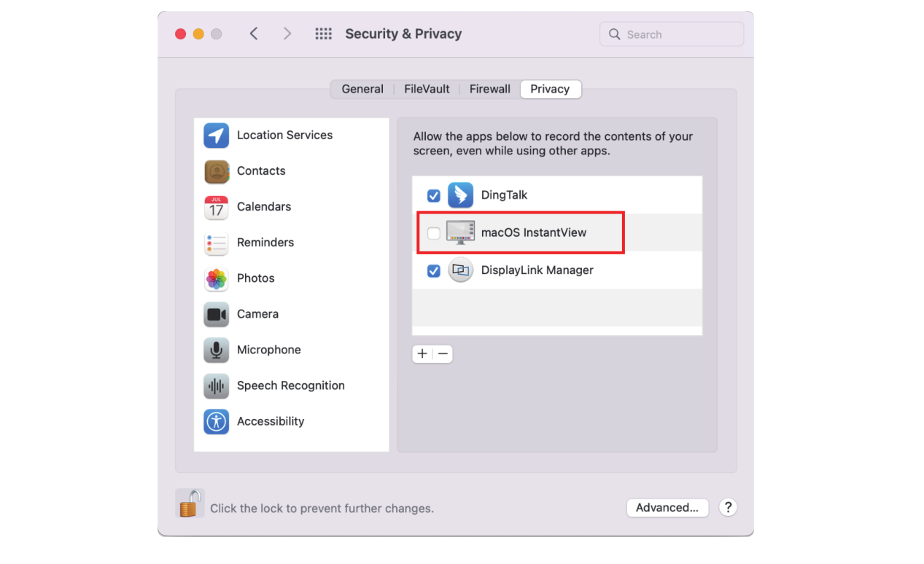924x564 pixels.
Task: Uncheck the DisplayLink Manager checkbox
Action: point(434,270)
